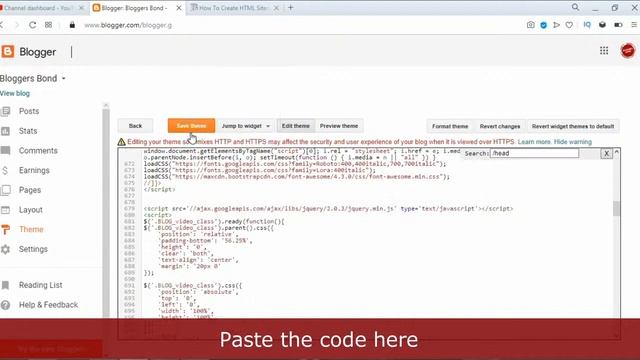Open Stats in the sidebar
This screenshot has height=360, width=640.
[28, 131]
